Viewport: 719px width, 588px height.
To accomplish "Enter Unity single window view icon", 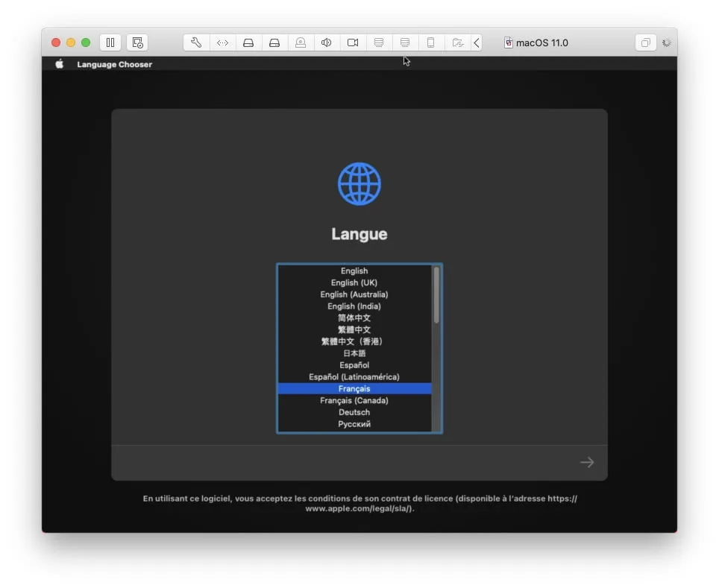I will [x=645, y=42].
